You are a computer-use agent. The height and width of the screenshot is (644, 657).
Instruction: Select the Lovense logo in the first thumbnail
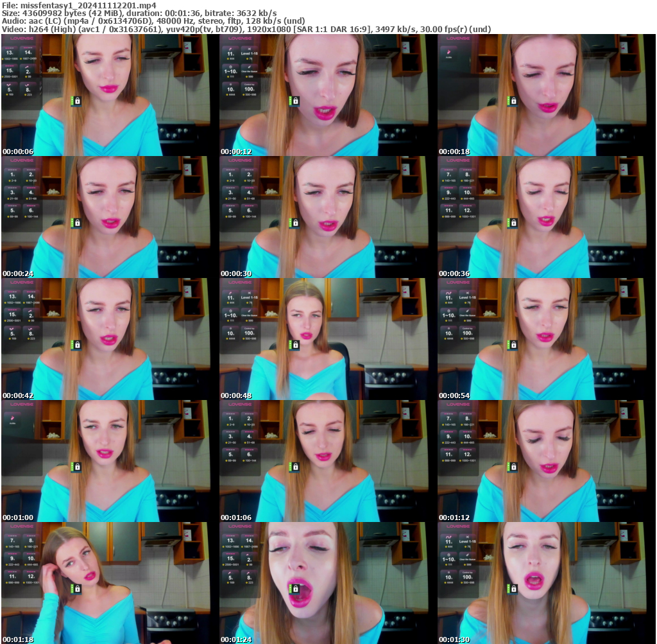coord(21,40)
